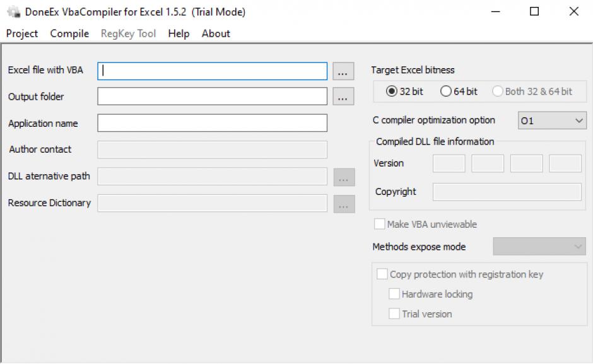Image resolution: width=593 pixels, height=364 pixels.
Task: Click the DLL alternative path field
Action: point(212,177)
